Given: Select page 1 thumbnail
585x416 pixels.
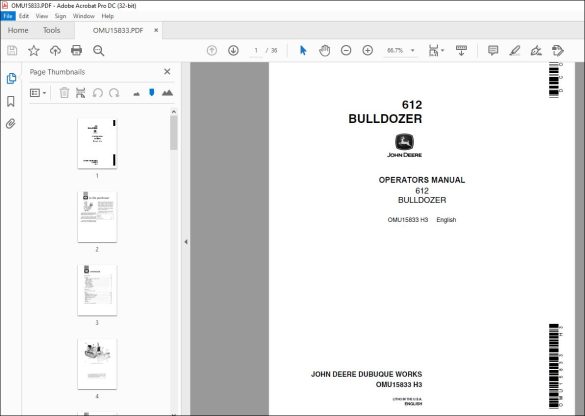Looking at the screenshot, I should (x=97, y=143).
